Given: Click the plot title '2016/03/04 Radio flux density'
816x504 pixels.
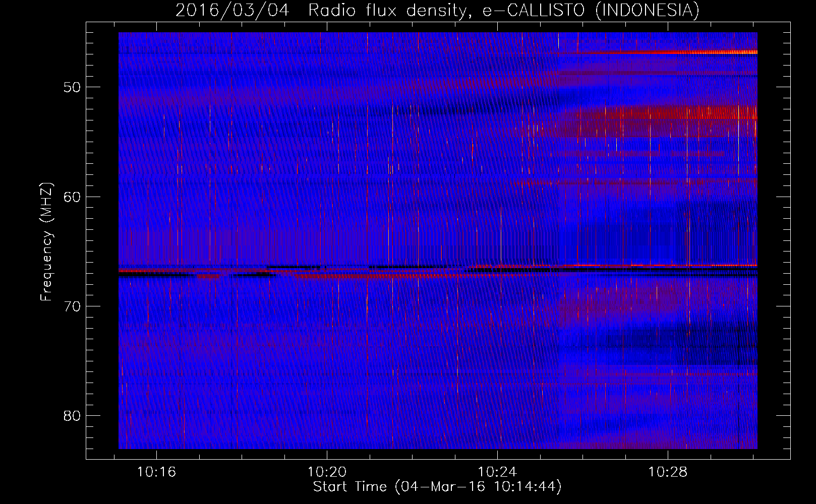Looking at the screenshot, I should point(324,10).
